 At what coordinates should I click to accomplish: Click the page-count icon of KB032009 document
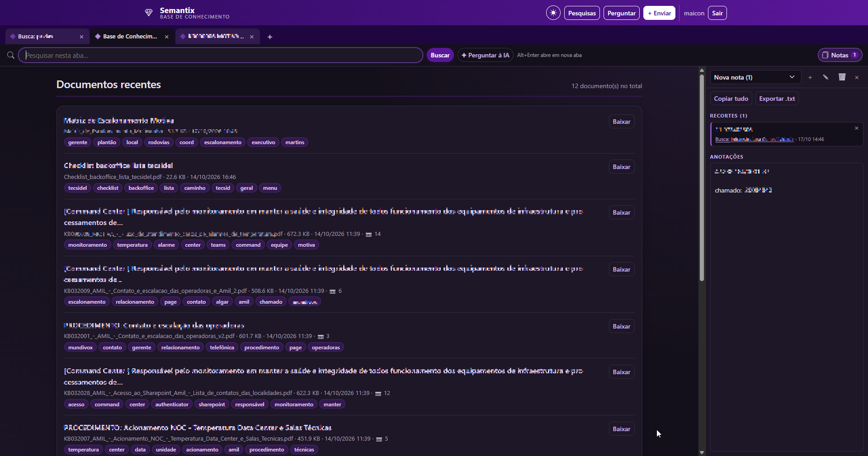click(x=332, y=291)
